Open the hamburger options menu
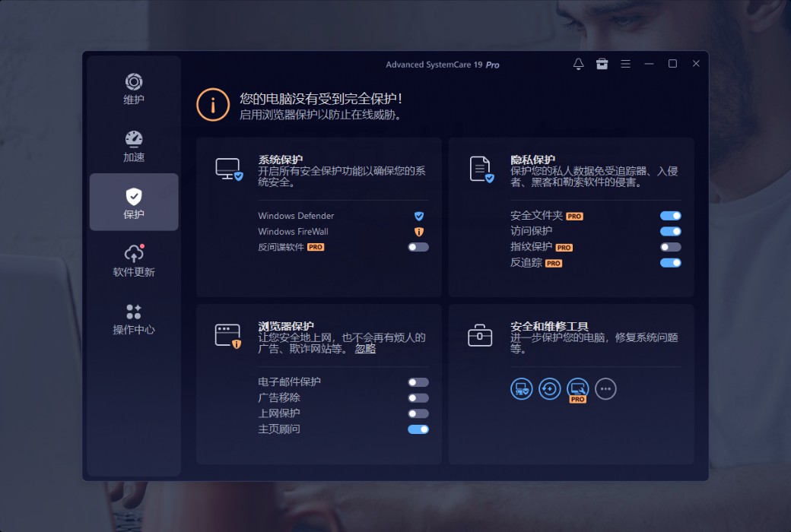The height and width of the screenshot is (532, 791). click(x=625, y=64)
